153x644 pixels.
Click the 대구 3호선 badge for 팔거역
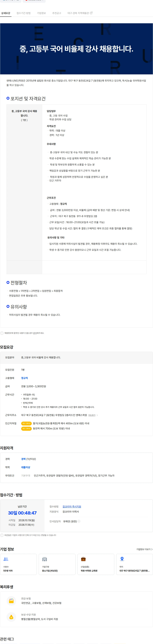(x=26, y=424)
